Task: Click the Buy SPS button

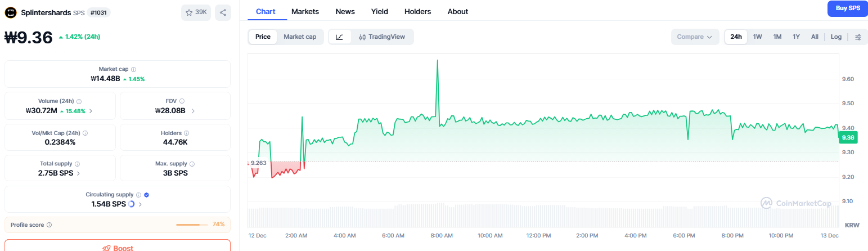Action: tap(847, 8)
